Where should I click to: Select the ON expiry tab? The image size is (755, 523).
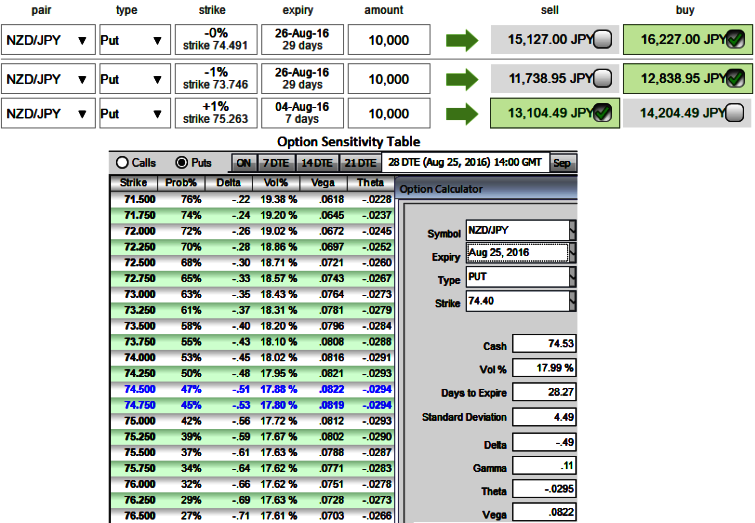click(243, 163)
